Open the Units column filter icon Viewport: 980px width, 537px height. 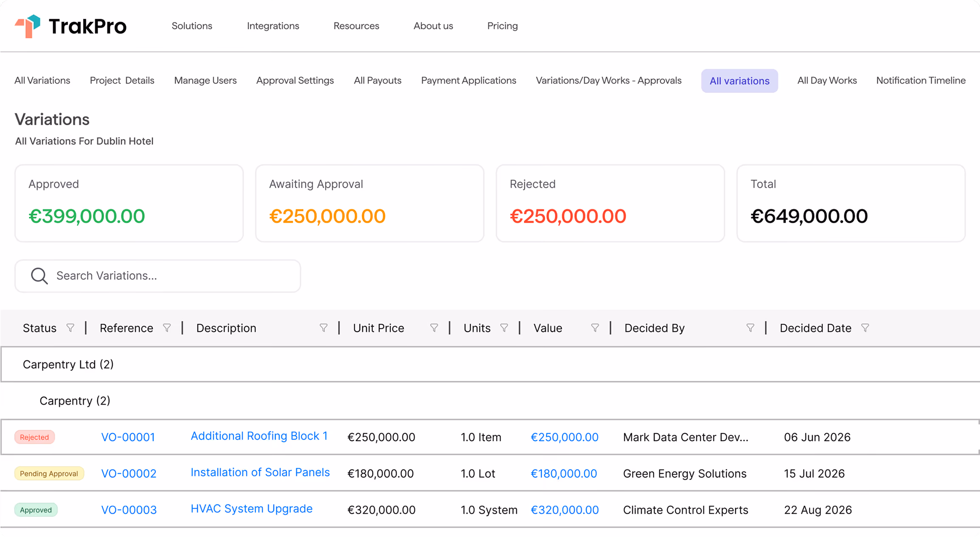pos(504,328)
